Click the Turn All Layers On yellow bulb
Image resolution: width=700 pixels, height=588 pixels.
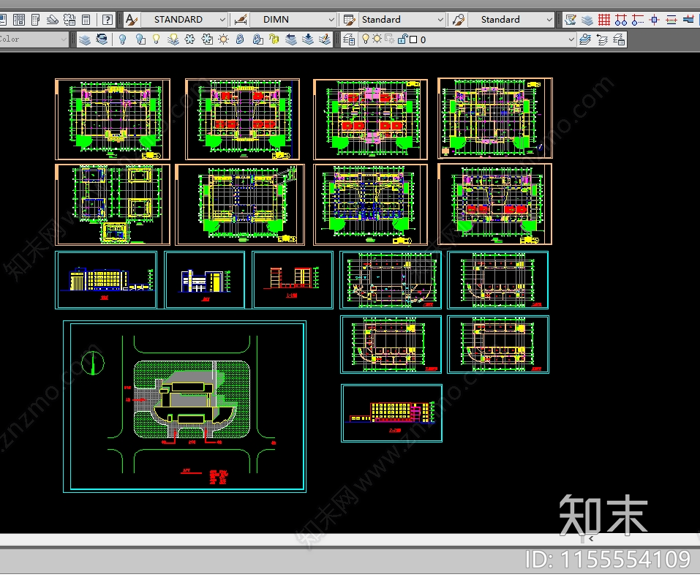(x=157, y=39)
